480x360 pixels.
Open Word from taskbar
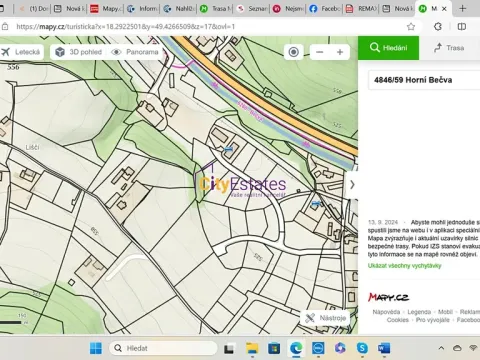click(384, 348)
